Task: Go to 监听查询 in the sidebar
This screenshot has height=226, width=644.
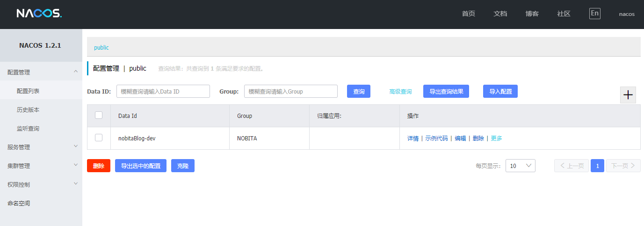Action: [28, 128]
